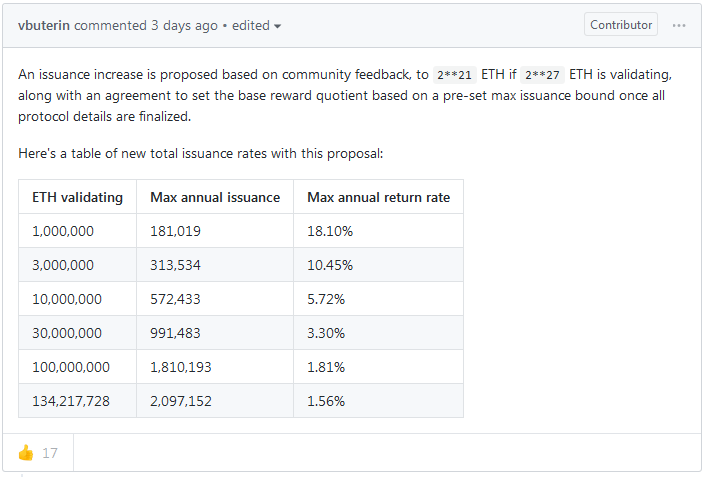The height and width of the screenshot is (477, 704).
Task: Click the 'Max annual issuance' column header
Action: click(x=215, y=197)
